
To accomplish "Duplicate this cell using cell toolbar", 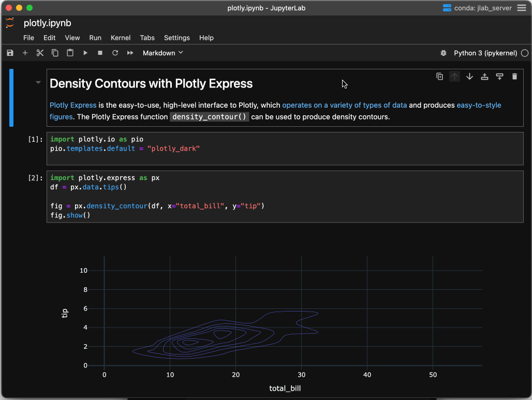I will point(440,77).
